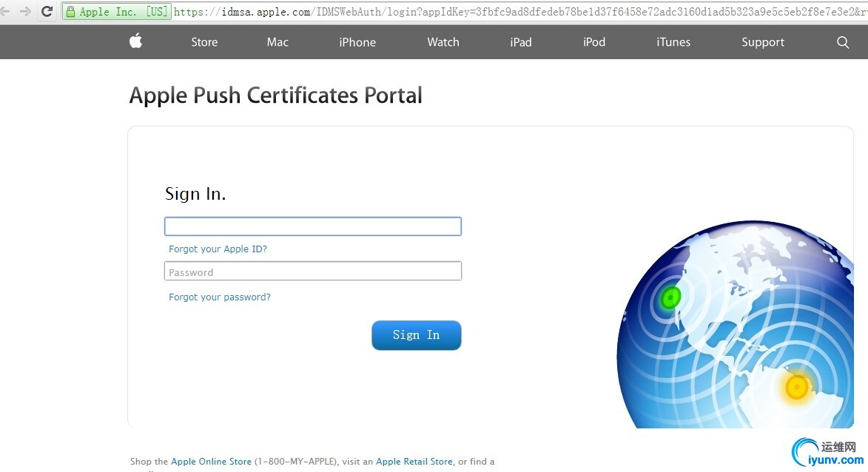Click the blue Sign In button

(x=417, y=335)
